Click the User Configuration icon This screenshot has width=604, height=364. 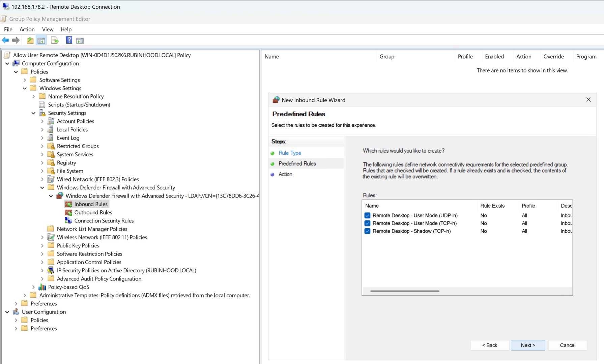click(16, 312)
